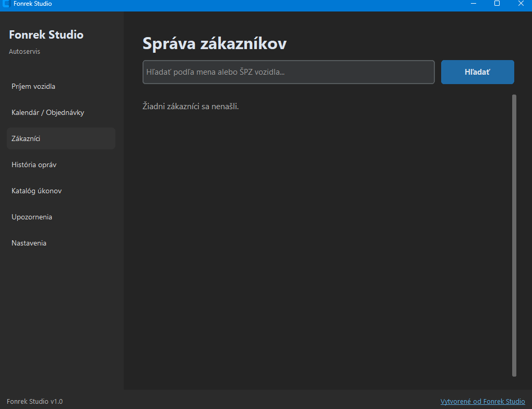Go to Kalendár / Objednávky

61,112
